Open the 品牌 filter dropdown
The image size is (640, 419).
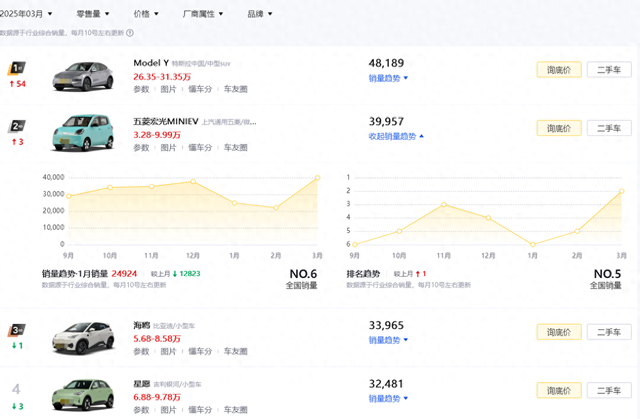[x=260, y=14]
